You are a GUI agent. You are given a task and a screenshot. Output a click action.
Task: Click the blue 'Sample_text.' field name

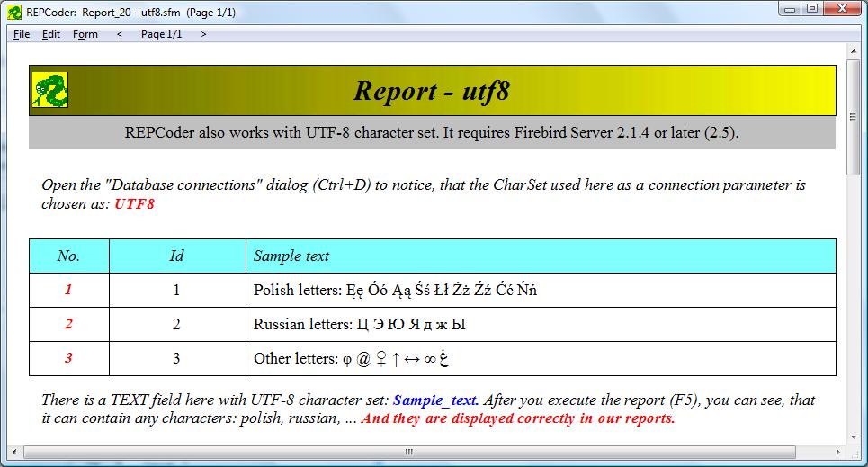(x=435, y=400)
